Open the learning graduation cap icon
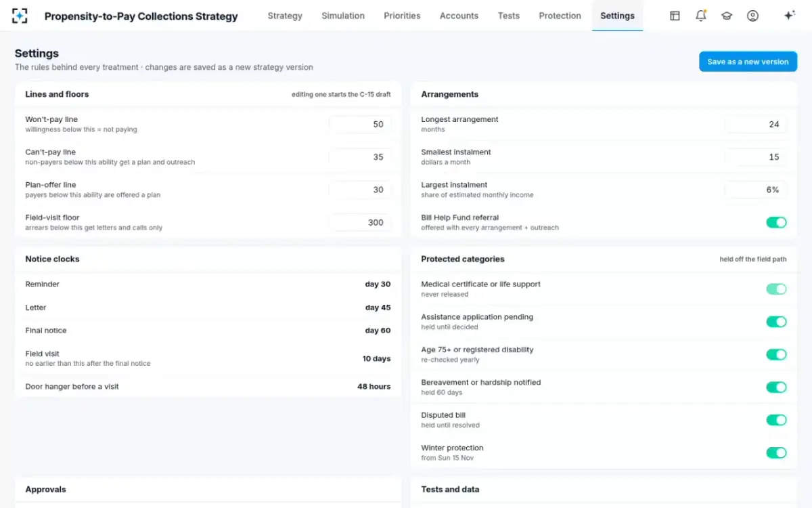Image resolution: width=812 pixels, height=508 pixels. pos(727,16)
